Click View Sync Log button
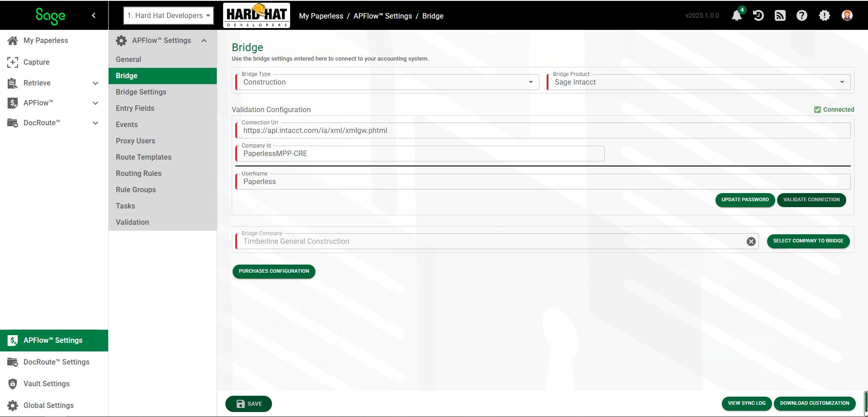The width and height of the screenshot is (868, 417). coord(747,403)
